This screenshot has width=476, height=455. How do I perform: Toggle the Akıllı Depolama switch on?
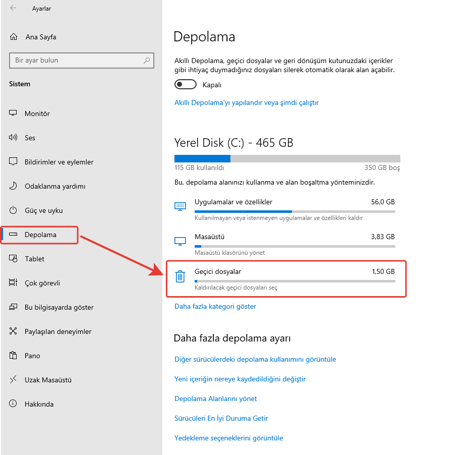185,85
